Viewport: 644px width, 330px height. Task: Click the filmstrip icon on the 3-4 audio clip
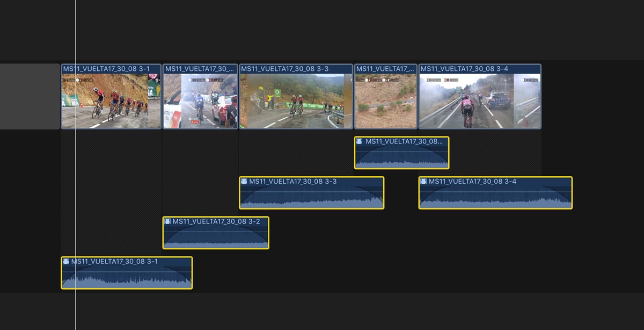(424, 182)
